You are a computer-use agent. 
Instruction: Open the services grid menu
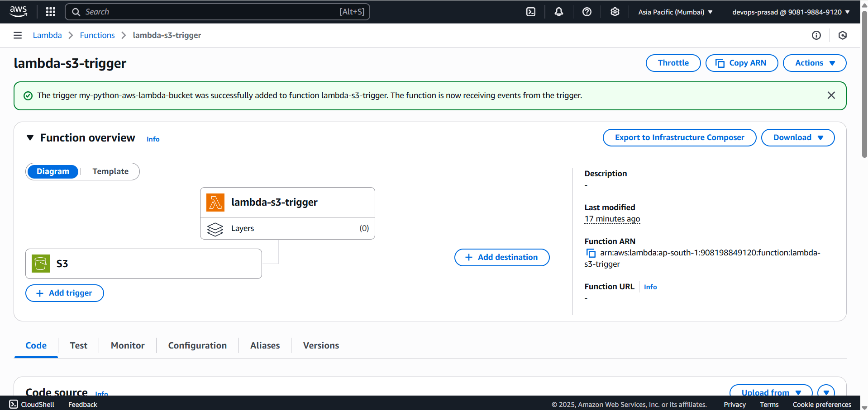click(50, 11)
